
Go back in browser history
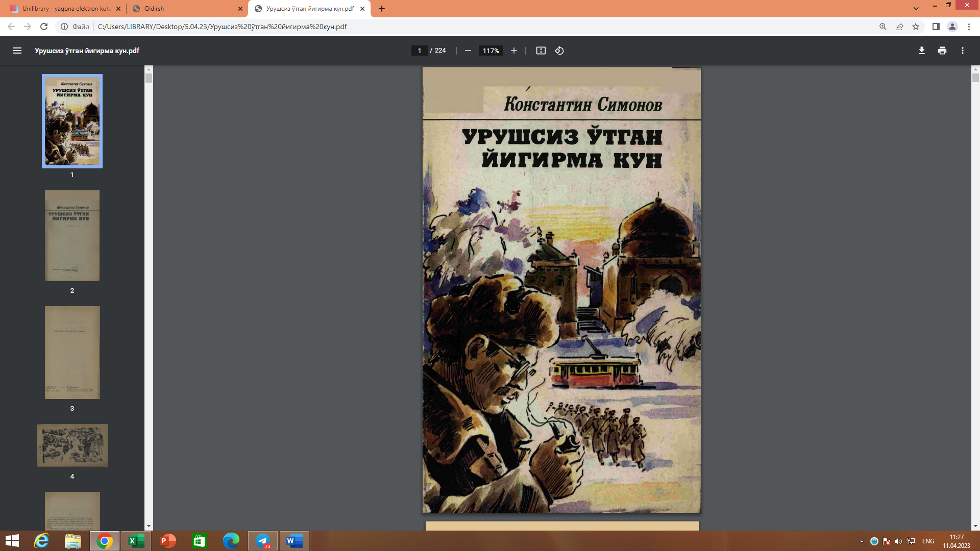11,27
